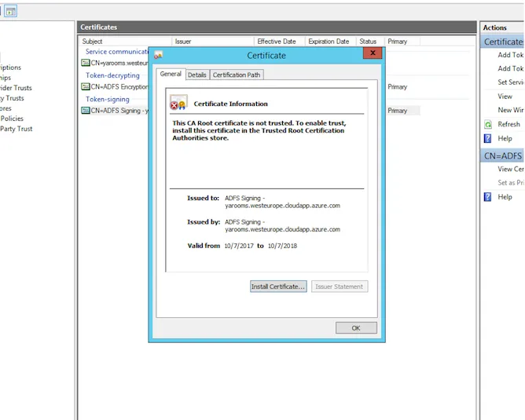Click Issued to value ADFS Signing text
Viewport: 525px width, 420px height.
(282, 202)
